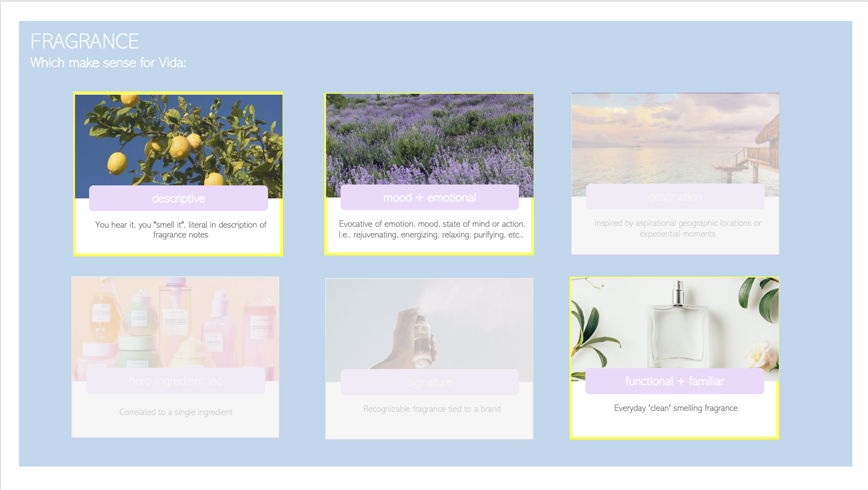Click the faded 'hero ingredient led' label
The image size is (868, 490).
tap(176, 381)
